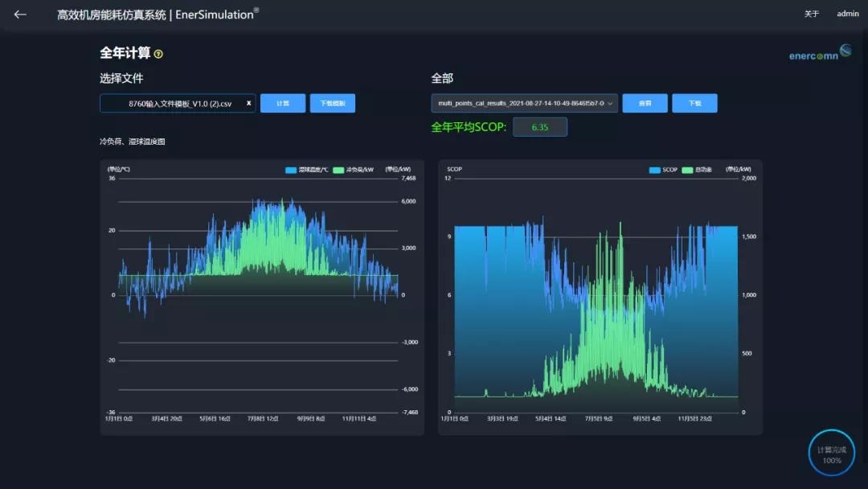Click the 下载 results button
The image size is (868, 489).
[x=694, y=103]
